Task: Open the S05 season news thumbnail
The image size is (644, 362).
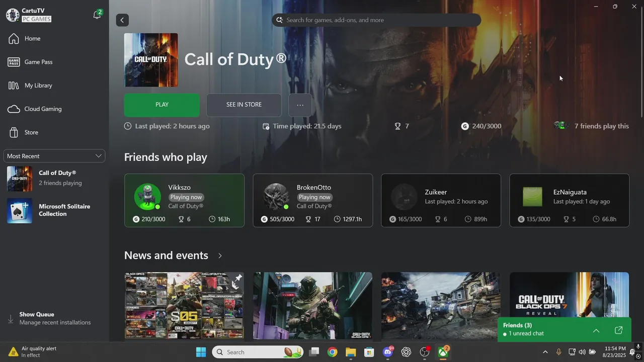Action: (184, 306)
